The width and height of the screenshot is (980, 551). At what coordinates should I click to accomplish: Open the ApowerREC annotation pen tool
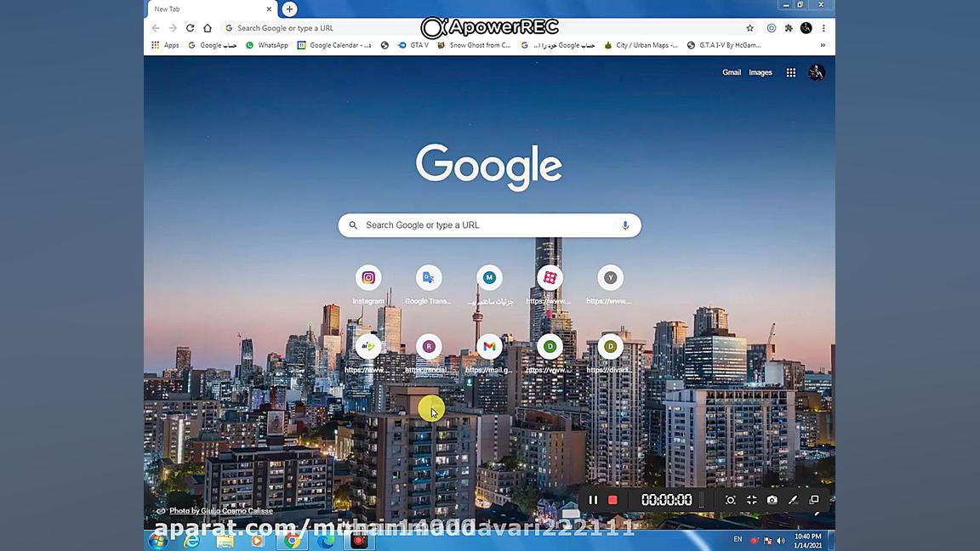tap(793, 500)
